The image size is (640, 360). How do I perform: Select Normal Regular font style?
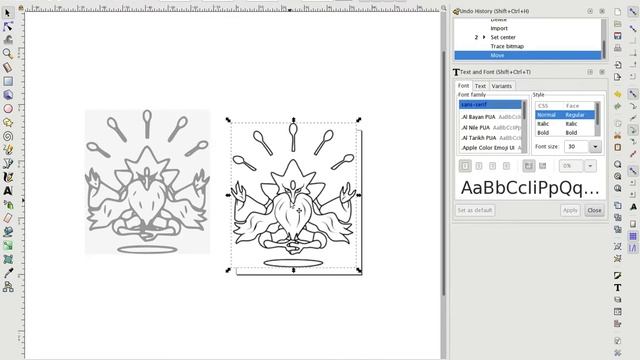(565, 115)
